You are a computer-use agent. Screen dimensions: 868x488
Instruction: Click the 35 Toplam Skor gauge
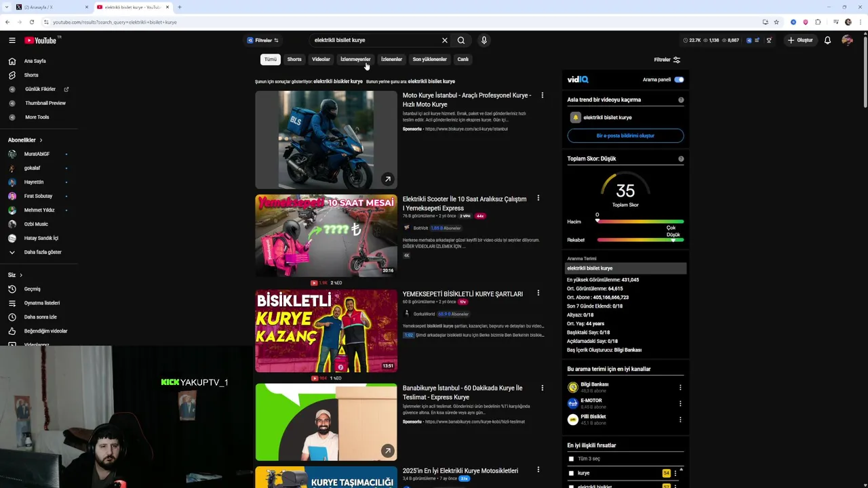coord(625,192)
